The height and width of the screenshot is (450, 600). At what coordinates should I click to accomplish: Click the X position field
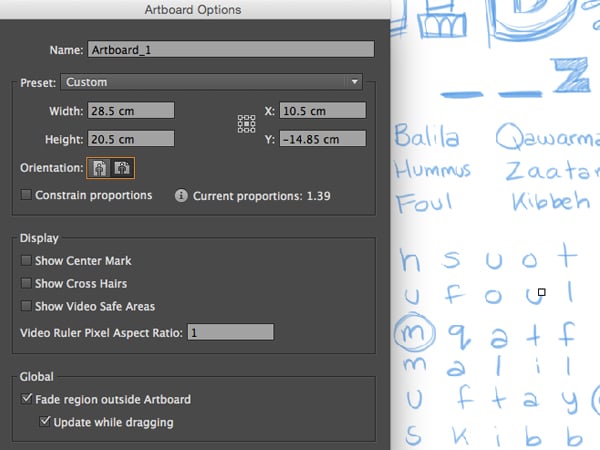323,111
